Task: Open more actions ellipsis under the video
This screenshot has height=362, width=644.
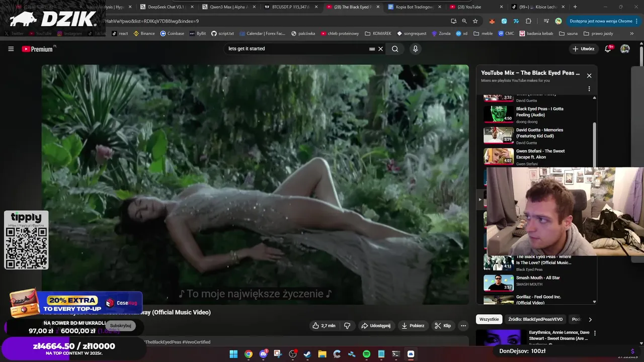Action: 463,326
